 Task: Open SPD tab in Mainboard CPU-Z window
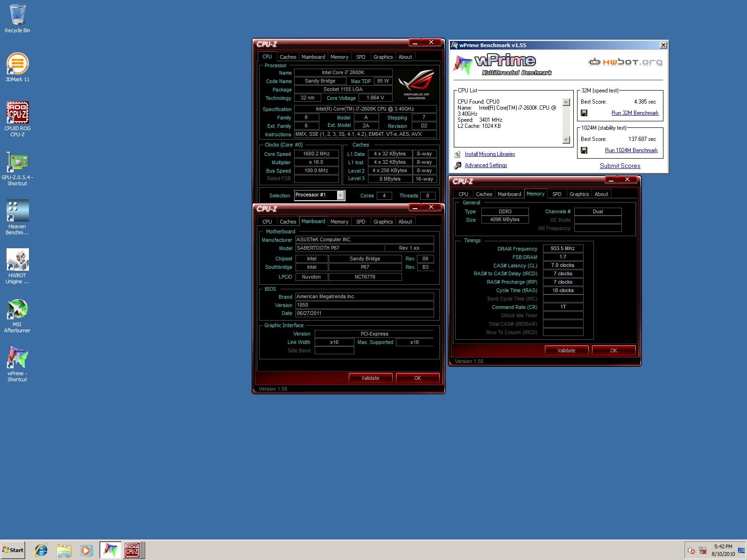(x=361, y=222)
